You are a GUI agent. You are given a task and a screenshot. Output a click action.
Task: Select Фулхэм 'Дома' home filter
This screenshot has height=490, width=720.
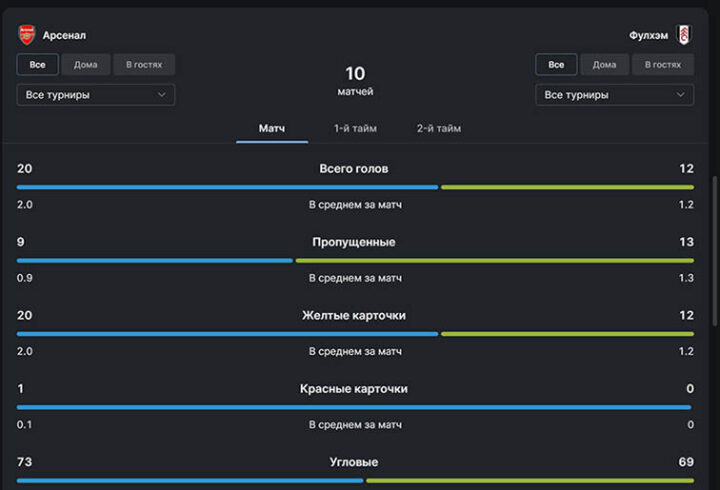point(604,64)
